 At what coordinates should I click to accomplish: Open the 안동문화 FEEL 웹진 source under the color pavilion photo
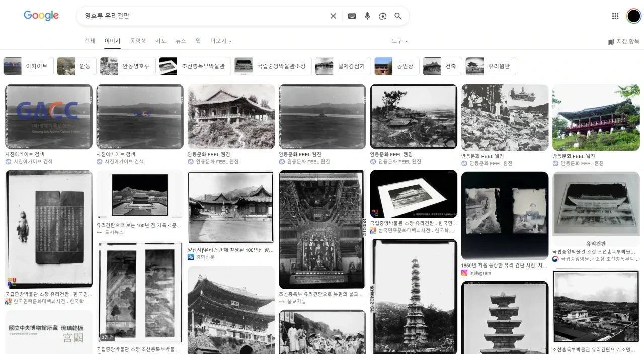582,163
